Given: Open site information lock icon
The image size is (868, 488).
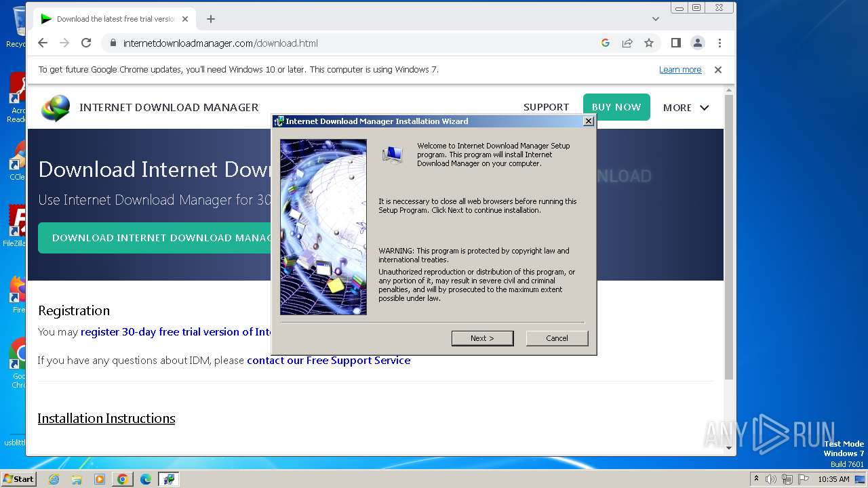Looking at the screenshot, I should coord(113,43).
